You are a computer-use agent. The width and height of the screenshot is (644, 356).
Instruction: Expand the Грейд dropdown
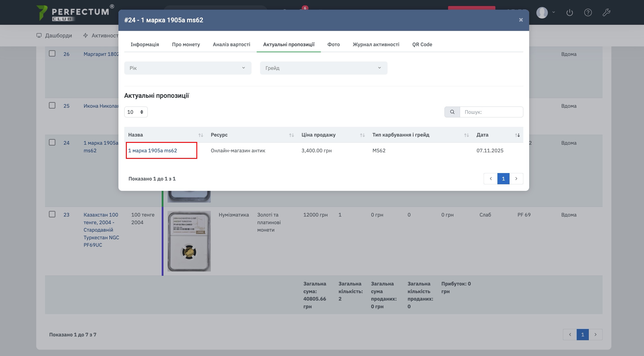[x=324, y=68]
